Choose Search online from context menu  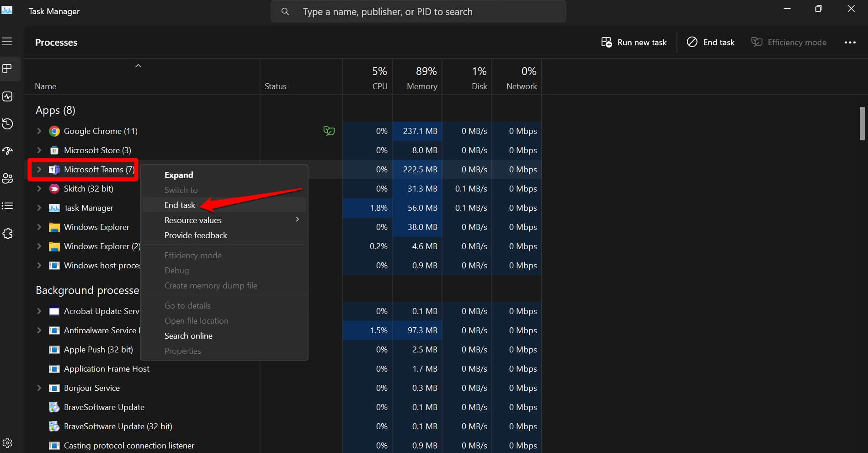coord(188,336)
